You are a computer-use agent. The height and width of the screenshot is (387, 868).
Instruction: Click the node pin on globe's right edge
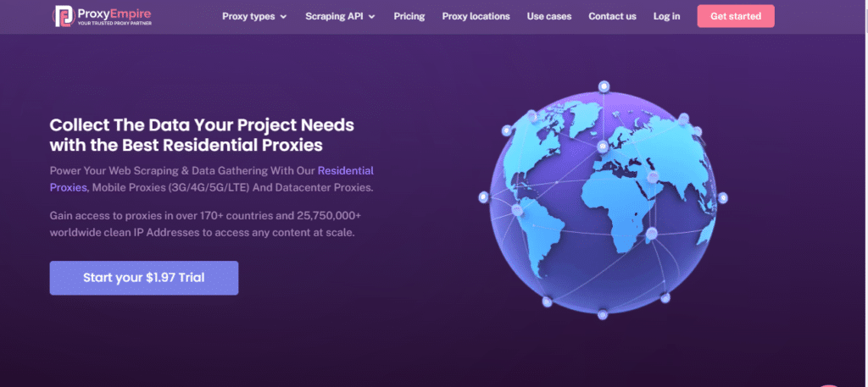[722, 197]
